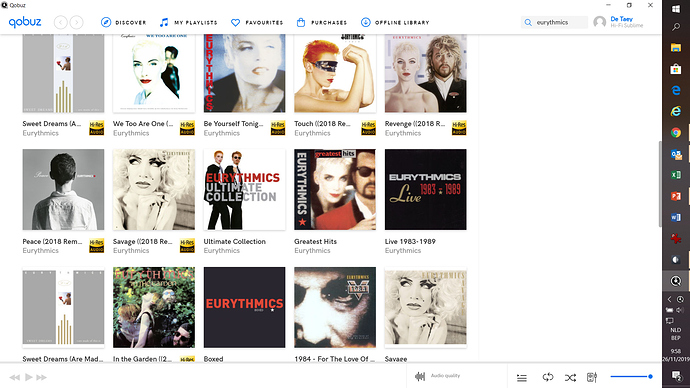Open the Favourites section
This screenshot has height=388, width=690.
[x=257, y=22]
